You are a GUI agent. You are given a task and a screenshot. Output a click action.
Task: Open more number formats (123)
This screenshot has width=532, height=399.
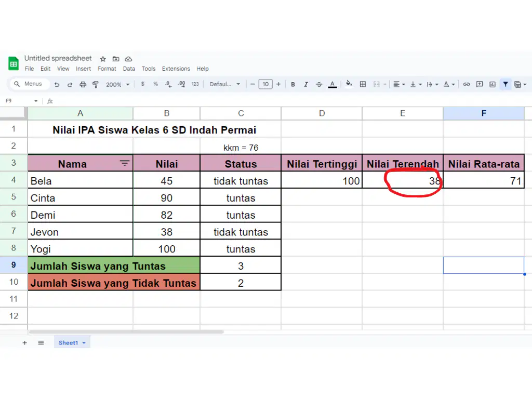[195, 84]
